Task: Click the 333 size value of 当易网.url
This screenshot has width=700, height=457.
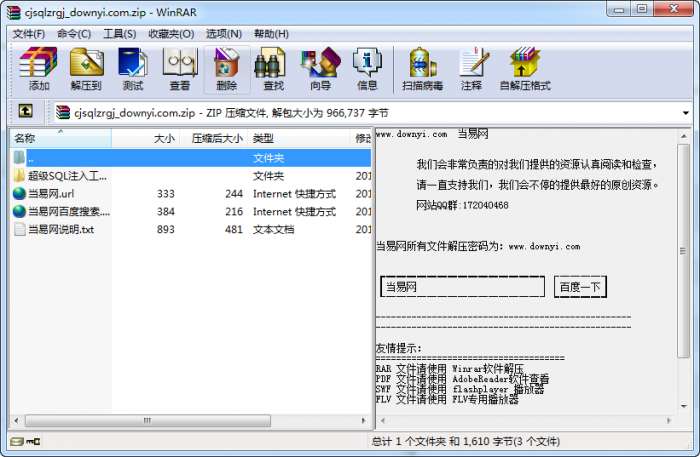Action: tap(166, 194)
